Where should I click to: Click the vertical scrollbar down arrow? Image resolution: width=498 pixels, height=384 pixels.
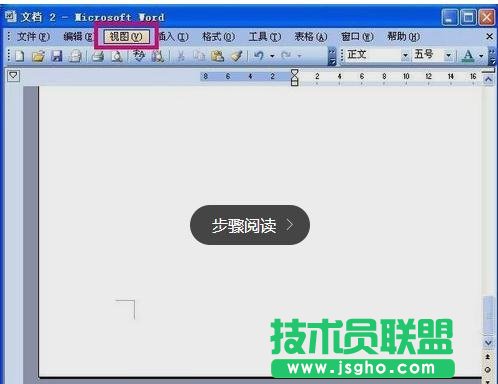tap(488, 343)
